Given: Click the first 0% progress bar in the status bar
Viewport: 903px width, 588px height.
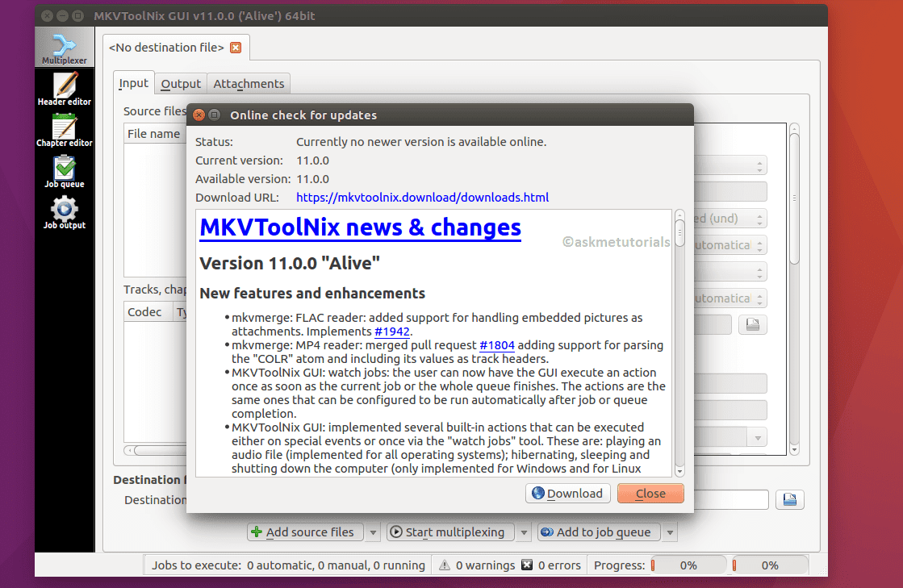Looking at the screenshot, I should pyautogui.click(x=688, y=565).
